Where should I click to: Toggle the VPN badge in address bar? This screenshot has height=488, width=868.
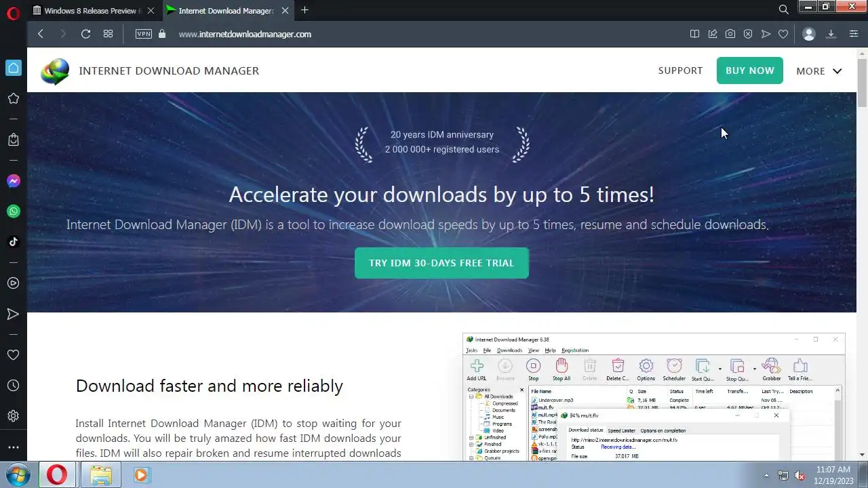(x=144, y=34)
